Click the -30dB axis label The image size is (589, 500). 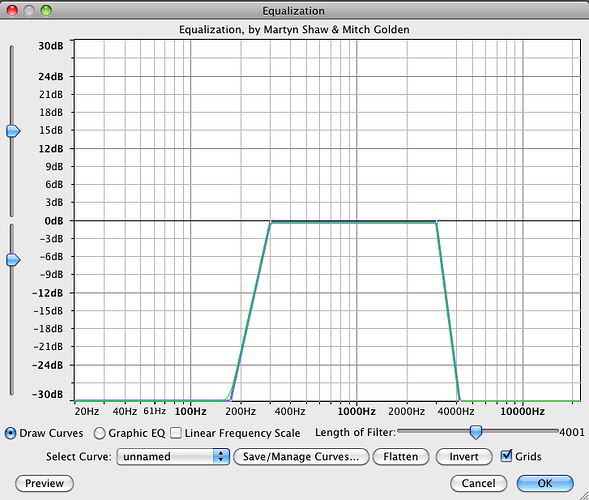click(48, 394)
